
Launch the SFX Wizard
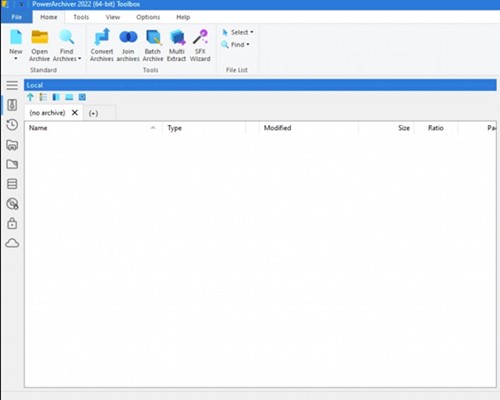pyautogui.click(x=200, y=45)
